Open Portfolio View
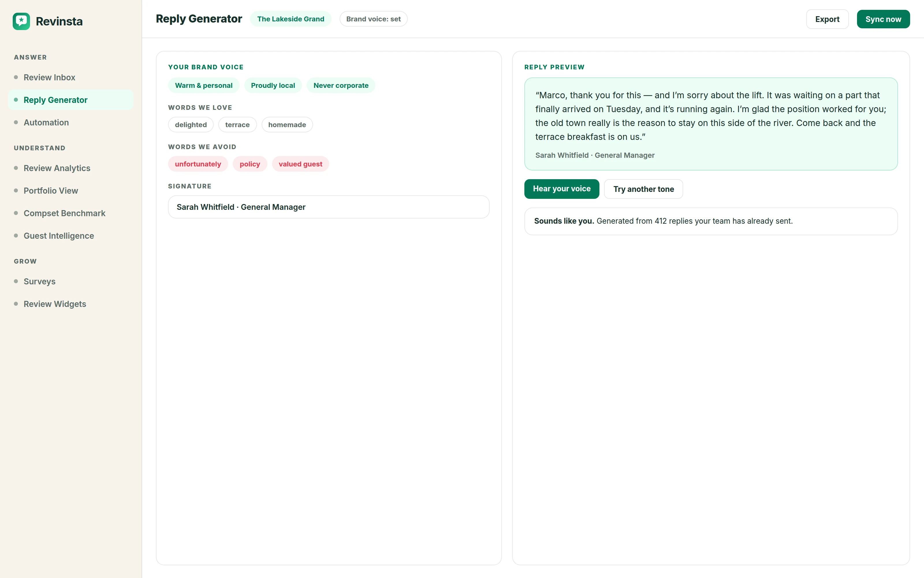Image resolution: width=924 pixels, height=578 pixels. tap(71, 191)
